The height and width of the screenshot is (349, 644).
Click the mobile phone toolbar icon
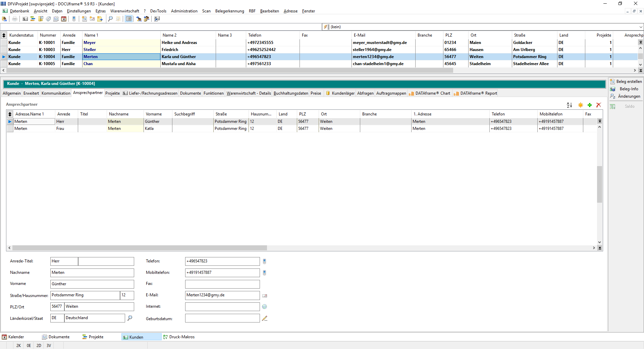point(74,19)
